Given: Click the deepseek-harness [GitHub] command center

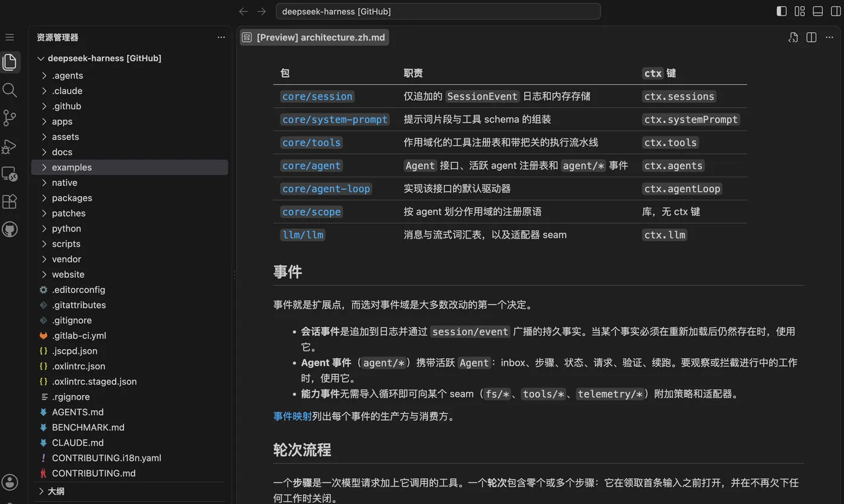Looking at the screenshot, I should [438, 11].
